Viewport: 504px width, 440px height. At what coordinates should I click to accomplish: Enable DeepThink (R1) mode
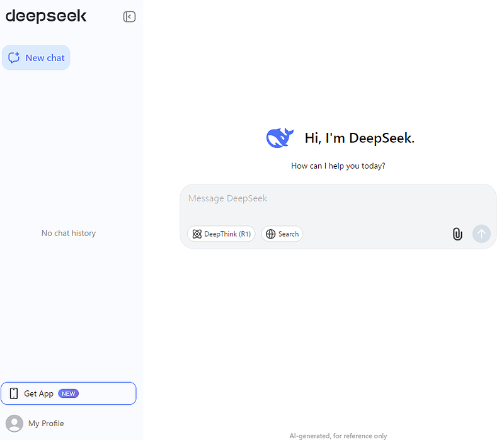click(x=221, y=234)
